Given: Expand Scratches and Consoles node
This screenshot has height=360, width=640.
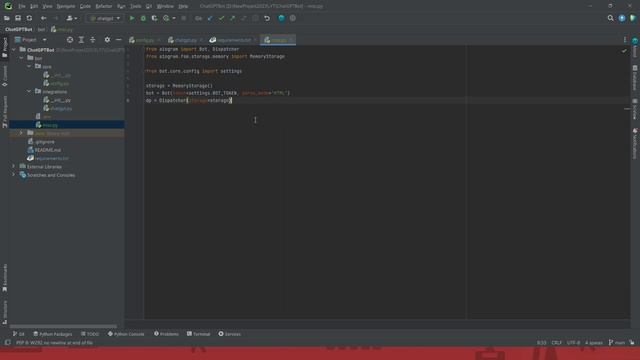Looking at the screenshot, I should 14,175.
